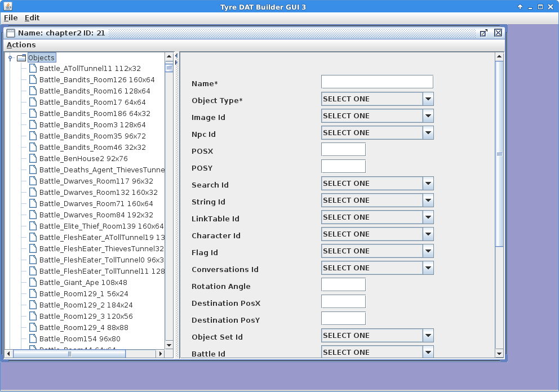The width and height of the screenshot is (559, 392).
Task: Click file icon of Battle_FleshEater_ATollTunnel19
Action: (x=33, y=237)
